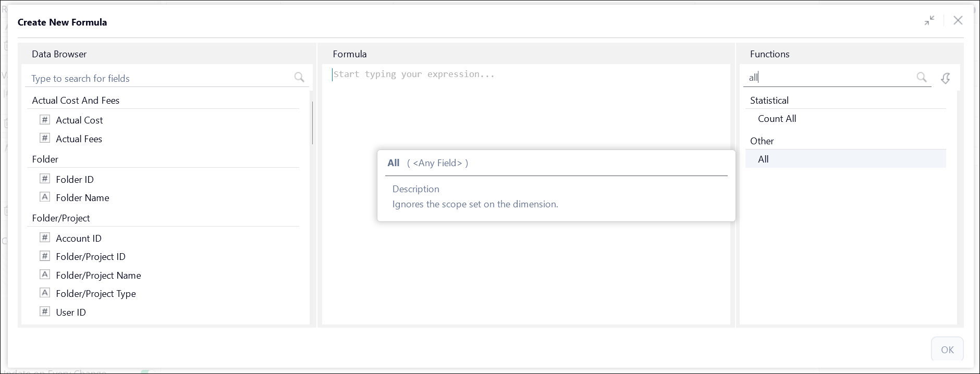Click the 'All' title in tooltip

coord(394,163)
